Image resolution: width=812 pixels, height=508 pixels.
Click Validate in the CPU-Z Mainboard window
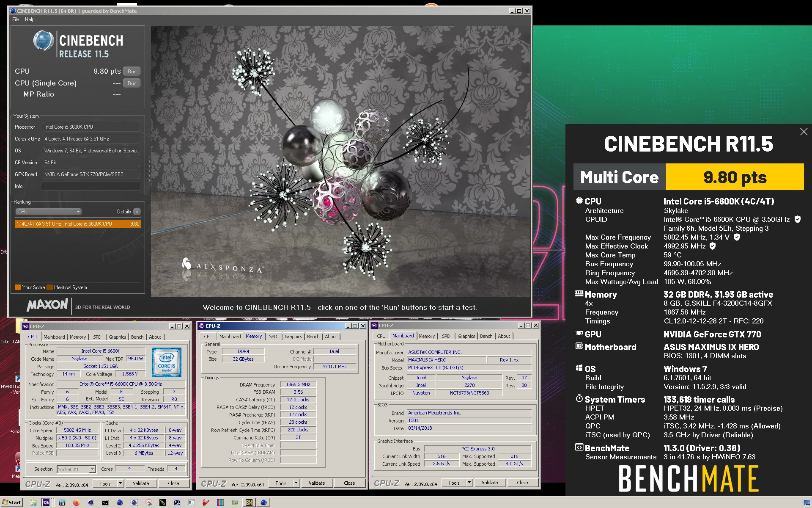pyautogui.click(x=490, y=483)
